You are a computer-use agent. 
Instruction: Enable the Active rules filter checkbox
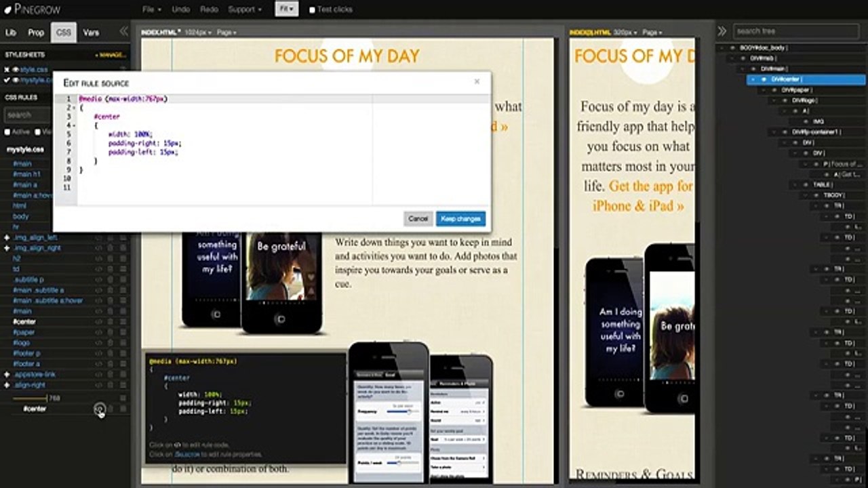(7, 132)
